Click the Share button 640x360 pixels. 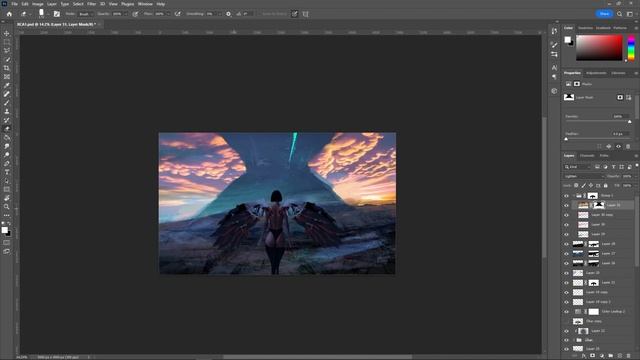604,14
